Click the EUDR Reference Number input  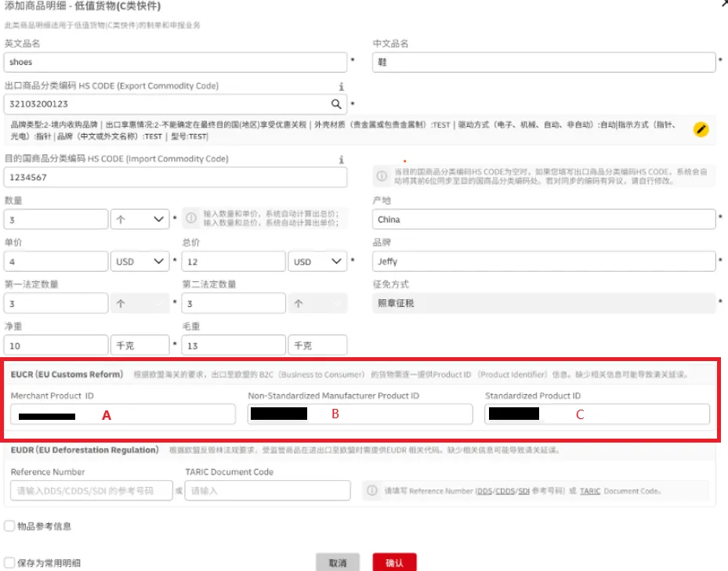pos(92,490)
